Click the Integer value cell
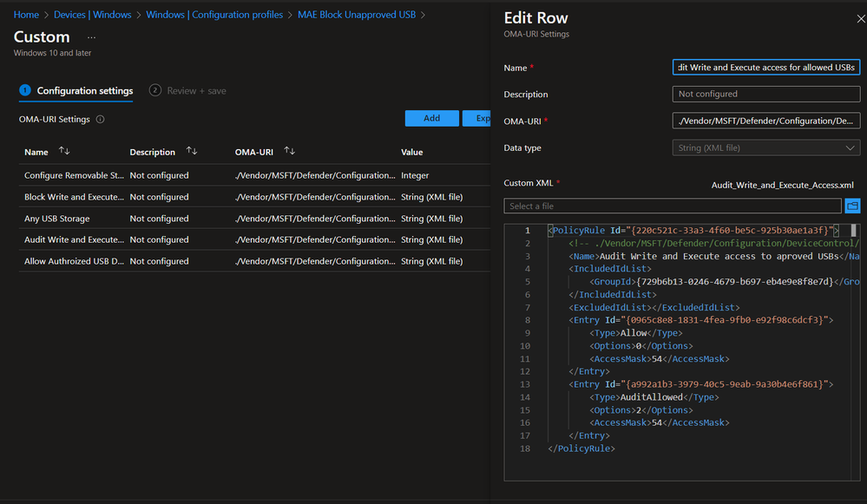Image resolution: width=867 pixels, height=504 pixels. (x=415, y=175)
